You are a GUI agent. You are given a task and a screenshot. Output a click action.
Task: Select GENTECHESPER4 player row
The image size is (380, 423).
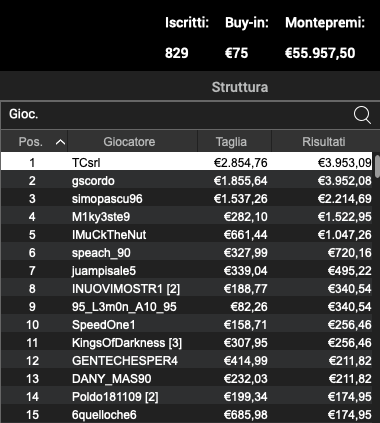click(187, 361)
